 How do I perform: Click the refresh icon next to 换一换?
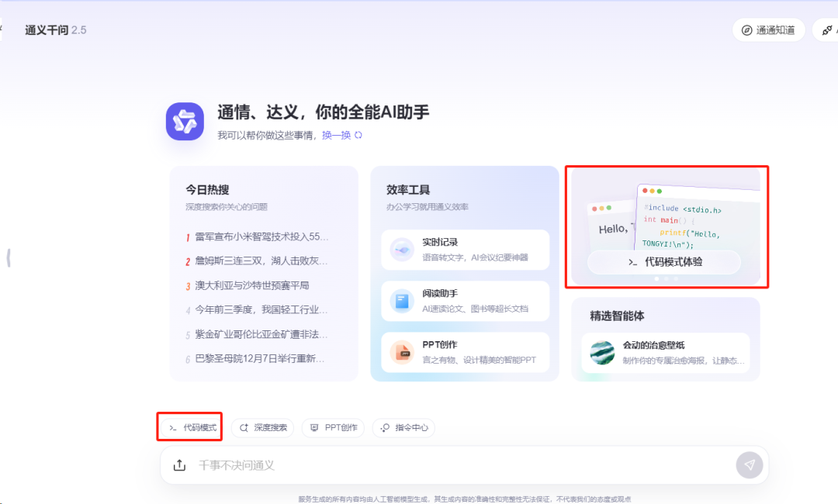pyautogui.click(x=358, y=135)
